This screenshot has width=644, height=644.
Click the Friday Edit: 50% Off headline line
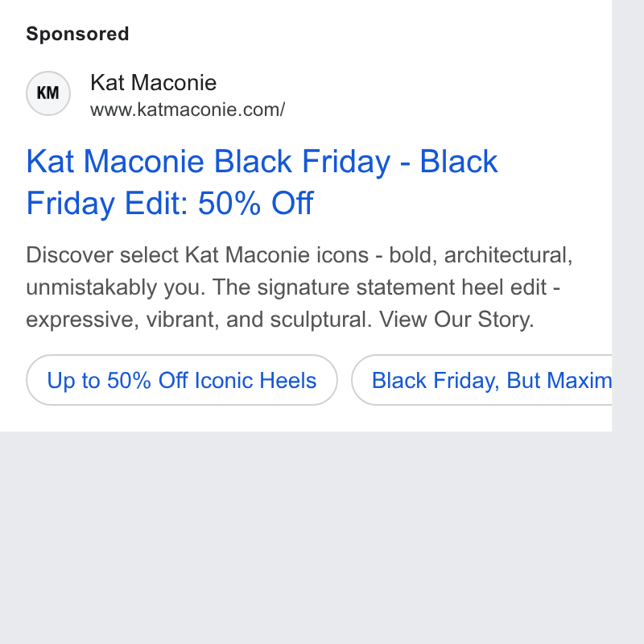(170, 203)
